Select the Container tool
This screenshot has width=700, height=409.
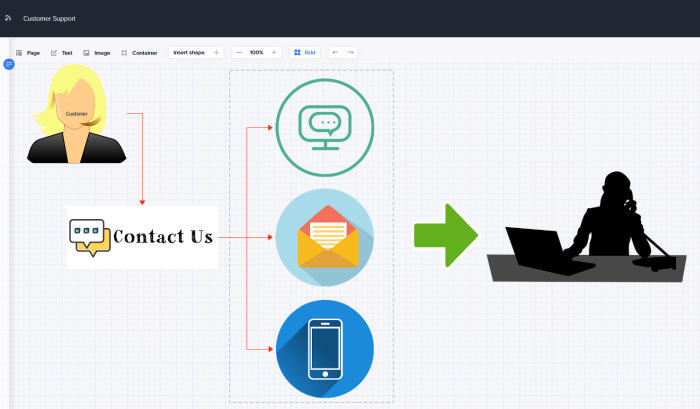tap(139, 53)
